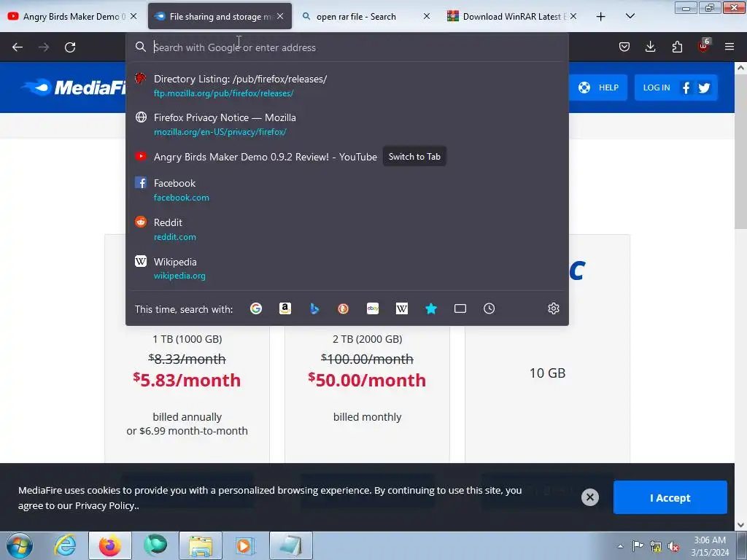Viewport: 747px width, 560px height.
Task: Close the Angry Birds Maker Demo tab
Action: [134, 16]
